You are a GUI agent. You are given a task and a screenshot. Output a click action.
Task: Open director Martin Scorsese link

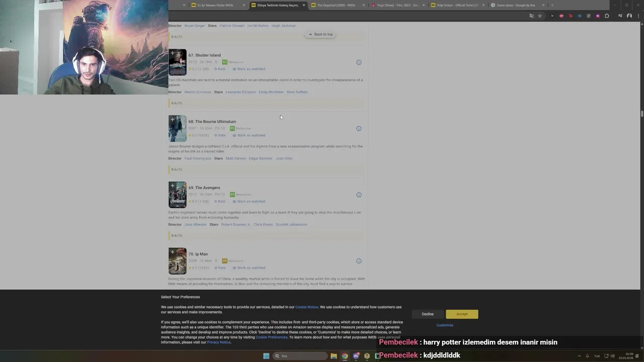click(198, 92)
